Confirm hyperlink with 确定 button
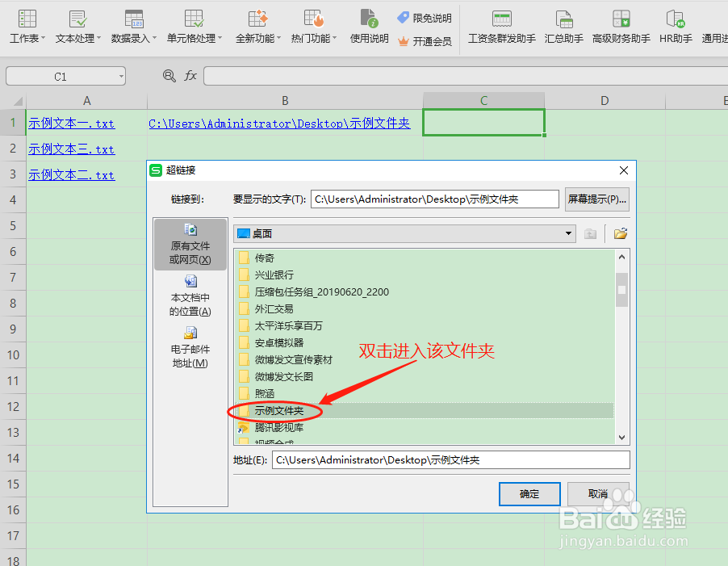728x566 pixels. [x=529, y=493]
